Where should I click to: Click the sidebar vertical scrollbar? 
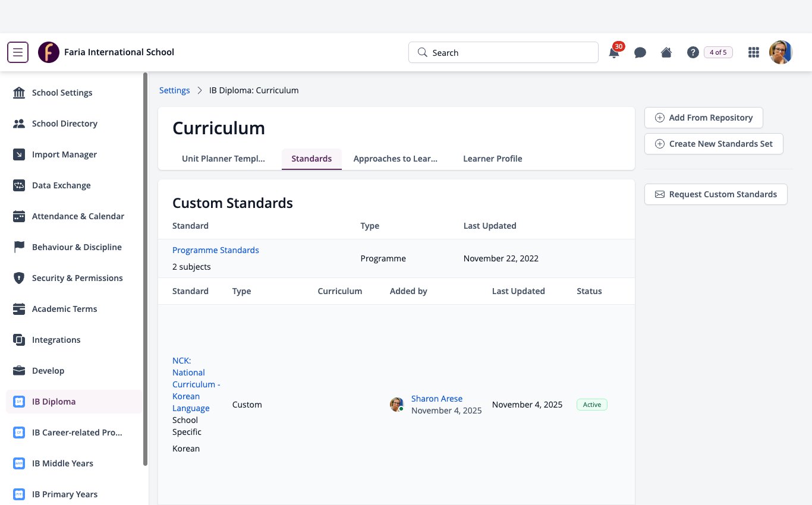click(x=146, y=269)
